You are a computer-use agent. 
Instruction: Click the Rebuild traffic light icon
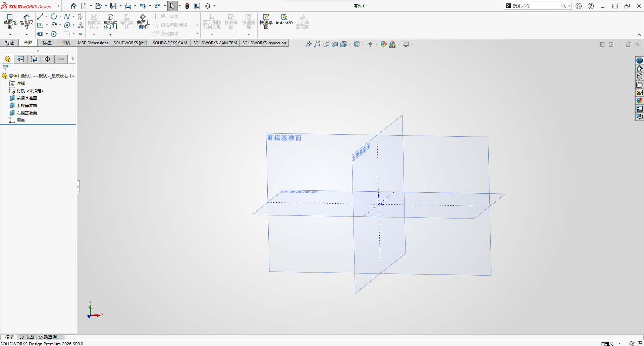tap(187, 6)
